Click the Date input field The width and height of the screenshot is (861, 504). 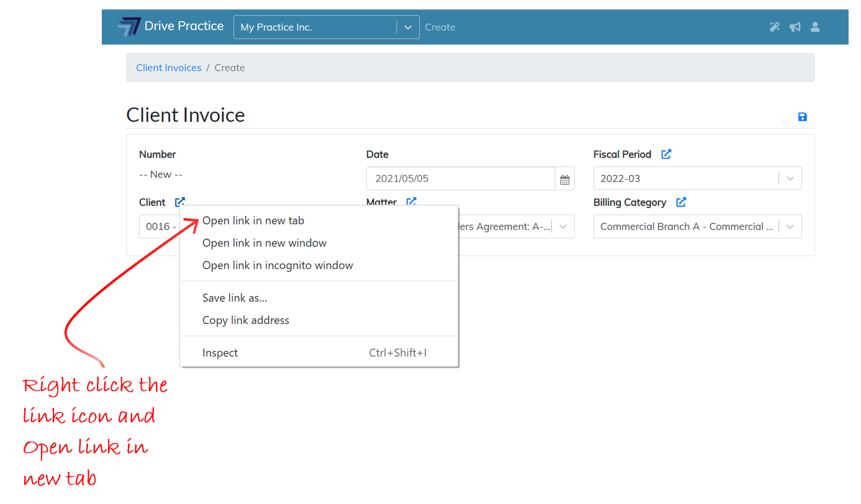click(x=460, y=179)
